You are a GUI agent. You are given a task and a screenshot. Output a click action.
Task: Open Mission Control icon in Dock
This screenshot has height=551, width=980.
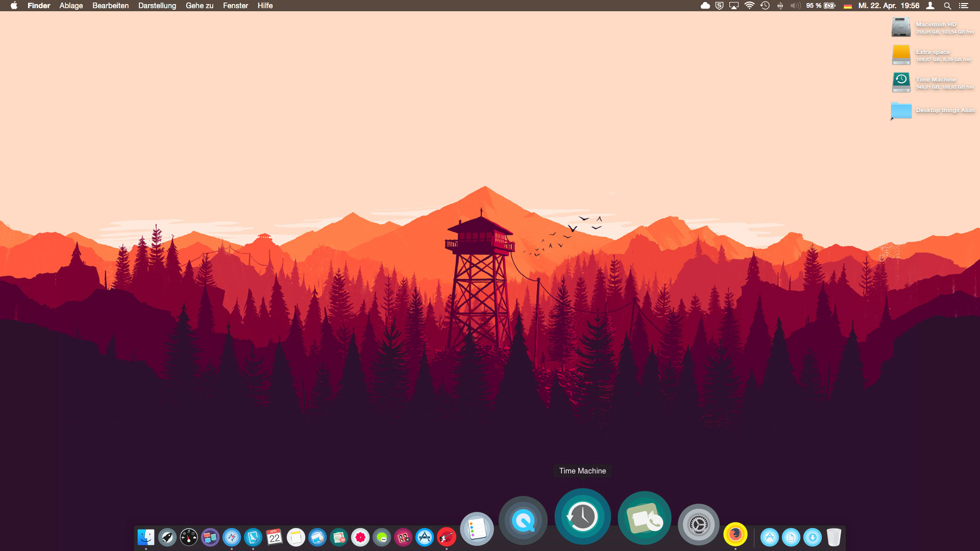[210, 537]
